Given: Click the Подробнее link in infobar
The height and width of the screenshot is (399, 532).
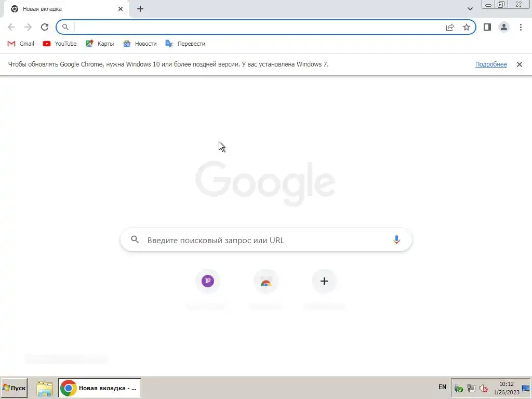Looking at the screenshot, I should pos(491,64).
